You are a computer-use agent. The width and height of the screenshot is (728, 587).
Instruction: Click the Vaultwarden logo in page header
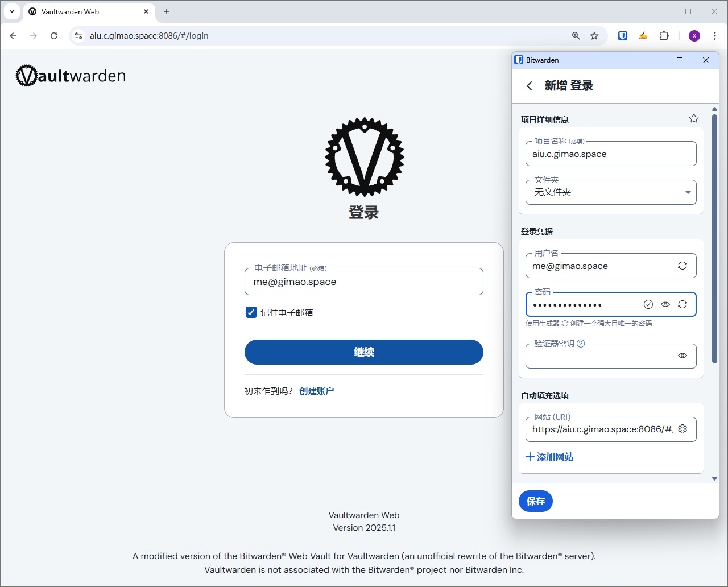[x=71, y=76]
